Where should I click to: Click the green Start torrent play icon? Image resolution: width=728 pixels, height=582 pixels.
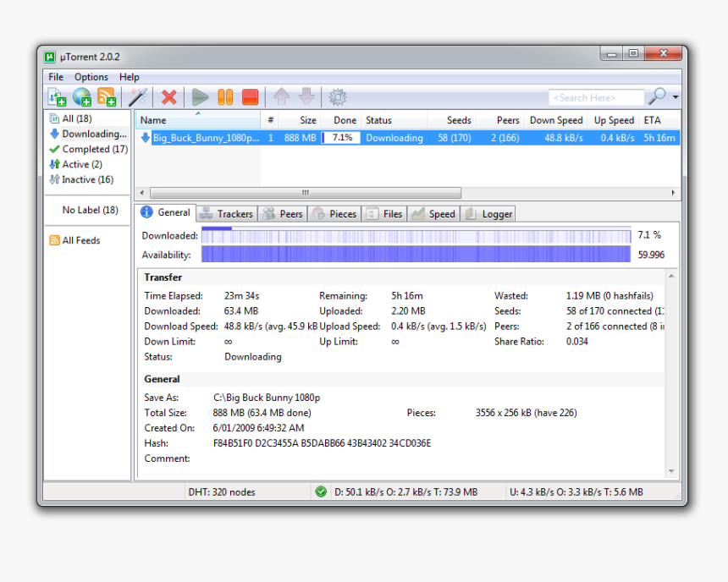coord(200,97)
